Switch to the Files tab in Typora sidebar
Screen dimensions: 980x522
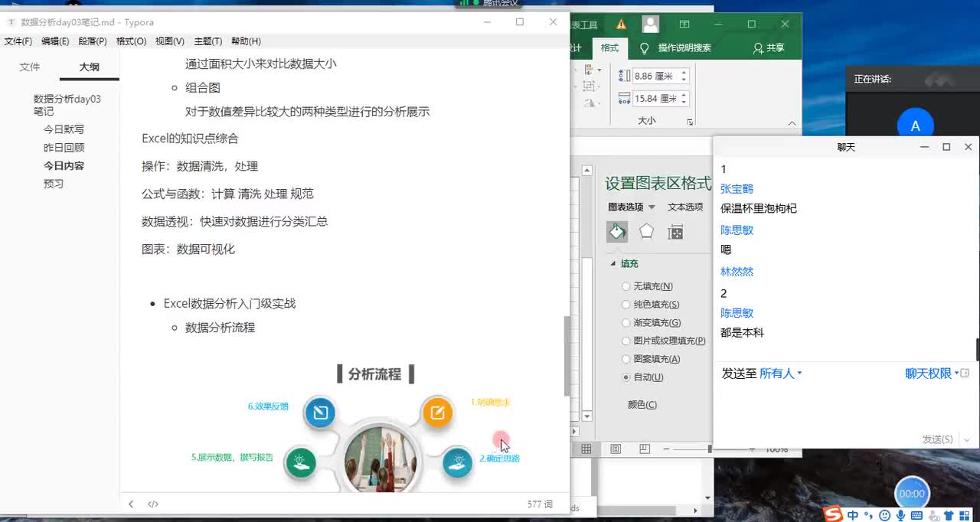point(30,67)
